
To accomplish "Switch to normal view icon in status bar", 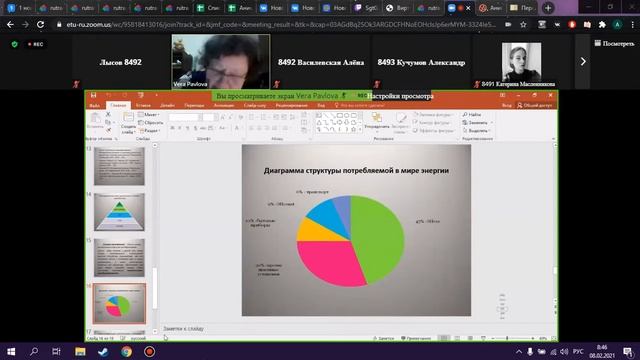I will pos(444,338).
